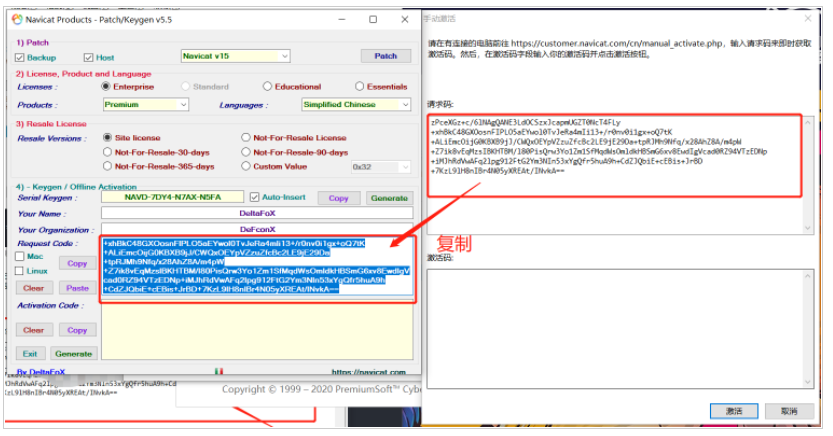The width and height of the screenshot is (833, 436).
Task: Select the Enterprise license radio
Action: 106,86
